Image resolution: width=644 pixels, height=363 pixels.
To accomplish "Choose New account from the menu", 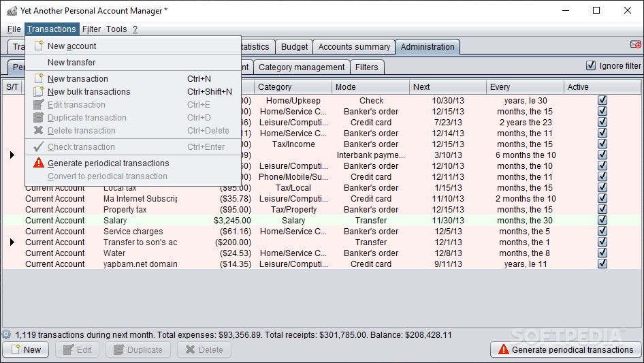I will coord(133,46).
